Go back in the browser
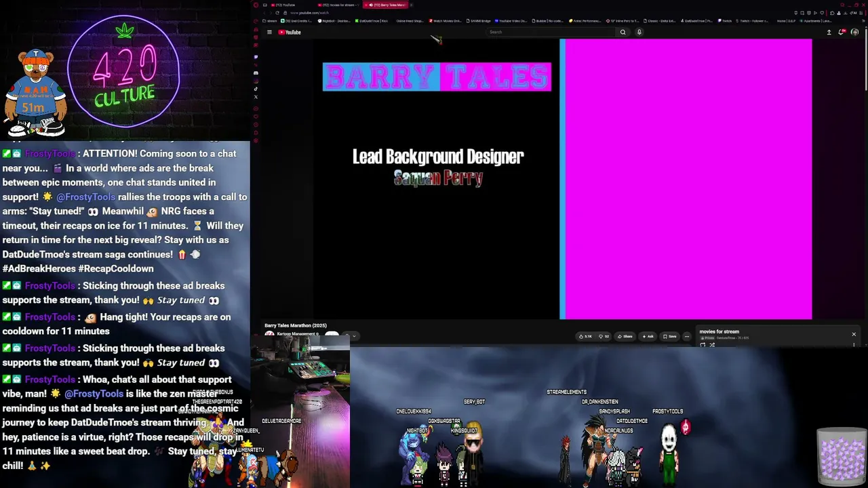Image resolution: width=868 pixels, height=488 pixels. tap(264, 13)
